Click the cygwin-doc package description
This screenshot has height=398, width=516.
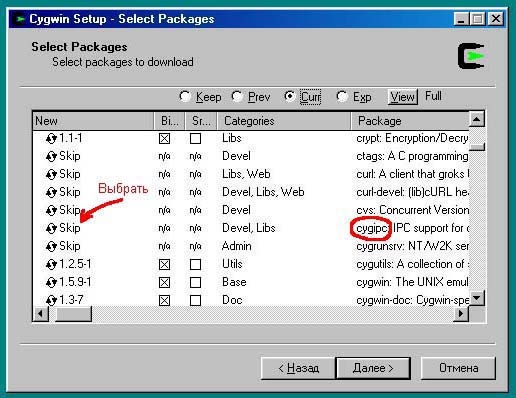click(412, 300)
